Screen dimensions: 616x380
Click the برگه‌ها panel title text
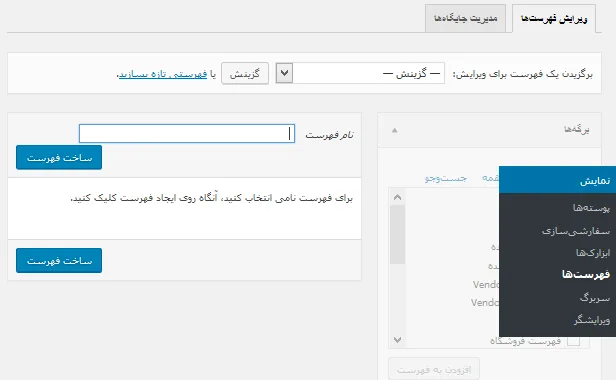(x=577, y=129)
